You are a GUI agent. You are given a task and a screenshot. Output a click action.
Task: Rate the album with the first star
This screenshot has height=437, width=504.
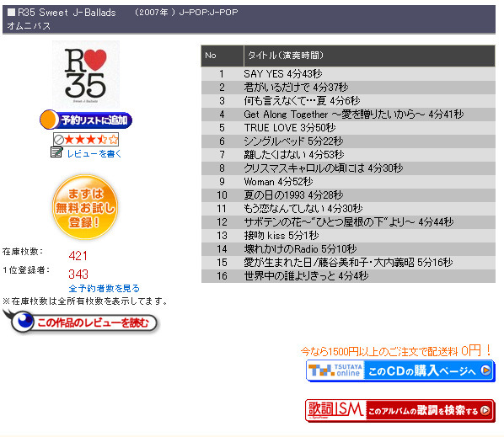tap(69, 140)
